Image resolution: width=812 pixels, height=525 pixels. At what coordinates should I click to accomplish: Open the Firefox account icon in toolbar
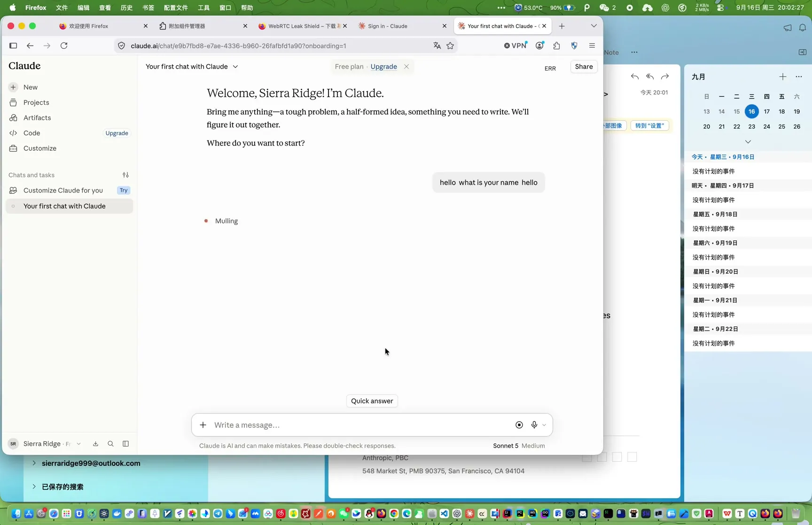540,46
